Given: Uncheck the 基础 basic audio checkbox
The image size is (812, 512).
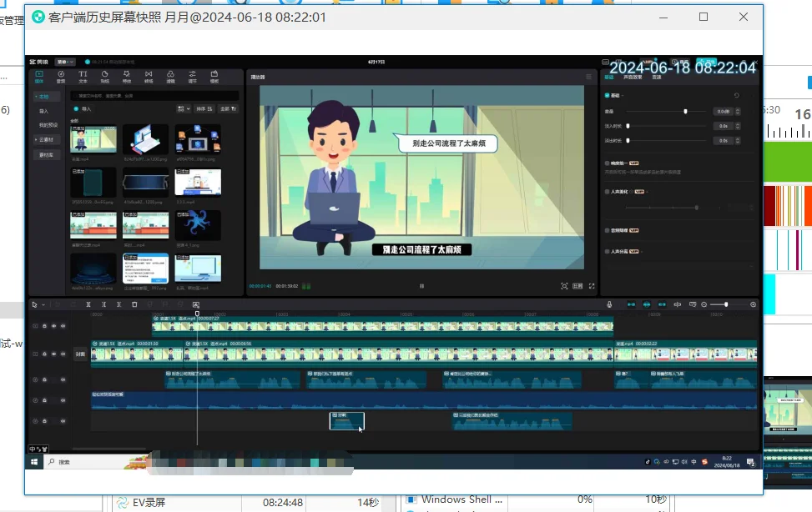Looking at the screenshot, I should click(x=607, y=95).
